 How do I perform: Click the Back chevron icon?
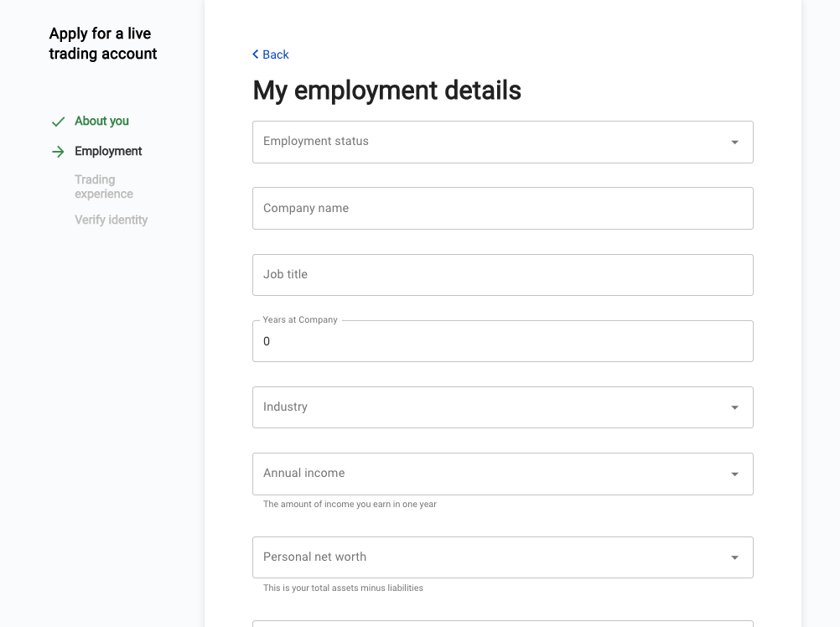[x=256, y=54]
